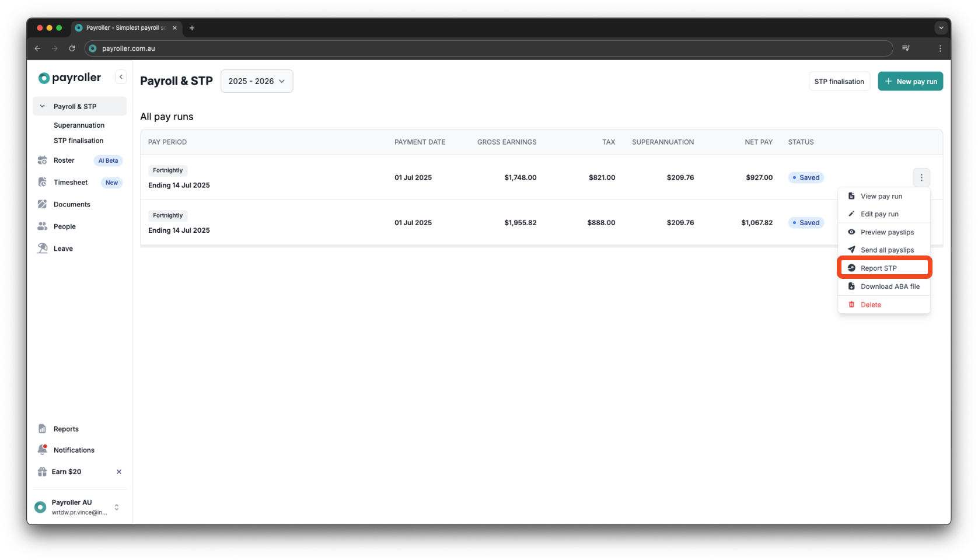Open the browser tab search dropdown
The width and height of the screenshot is (978, 560).
tap(941, 27)
